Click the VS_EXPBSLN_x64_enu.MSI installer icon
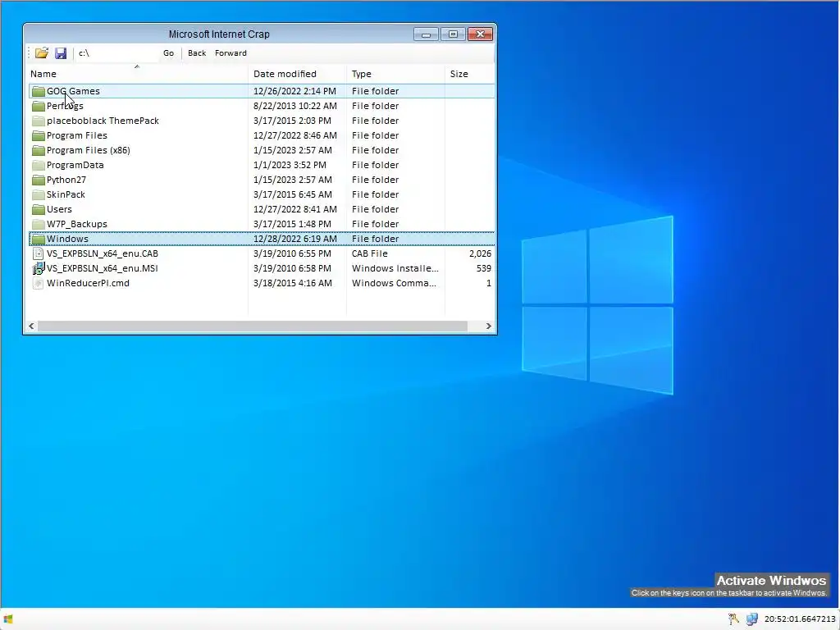Image resolution: width=840 pixels, height=630 pixels. [x=38, y=268]
